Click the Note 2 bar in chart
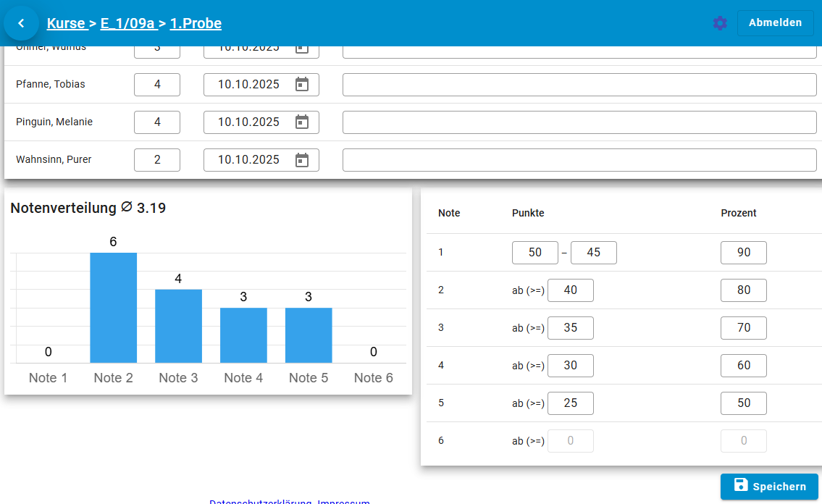The height and width of the screenshot is (504, 822). coord(113,308)
